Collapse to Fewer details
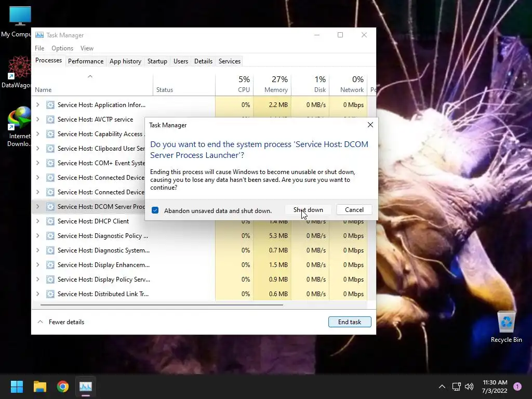532x399 pixels. 61,322
